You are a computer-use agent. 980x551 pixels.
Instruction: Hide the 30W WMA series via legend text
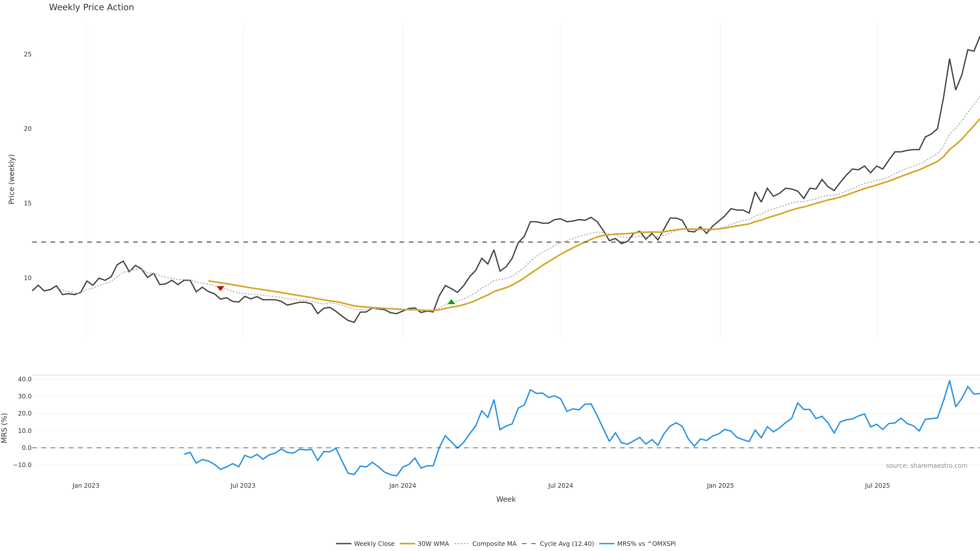click(x=433, y=544)
